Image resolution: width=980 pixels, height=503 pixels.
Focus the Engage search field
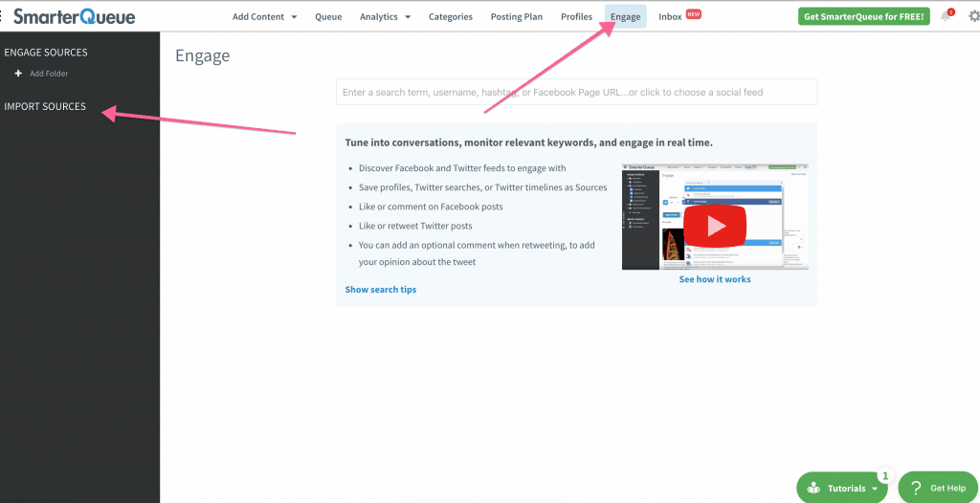[x=576, y=92]
